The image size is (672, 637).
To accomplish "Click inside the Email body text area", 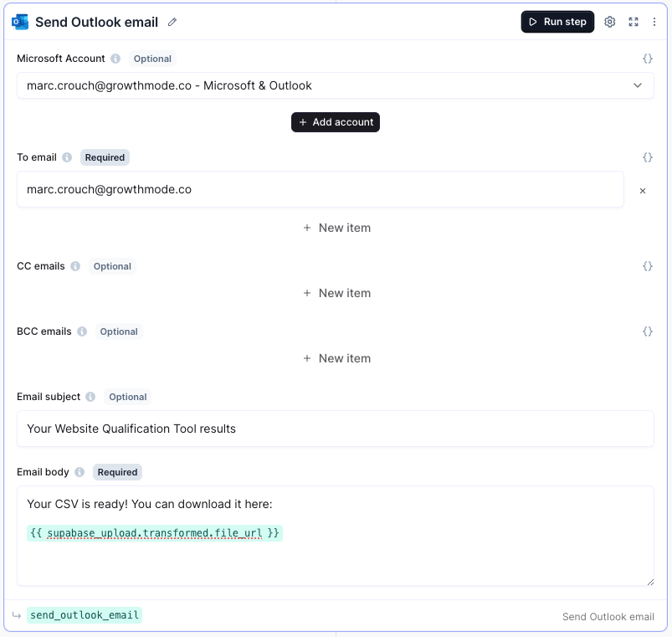I will (x=335, y=561).
